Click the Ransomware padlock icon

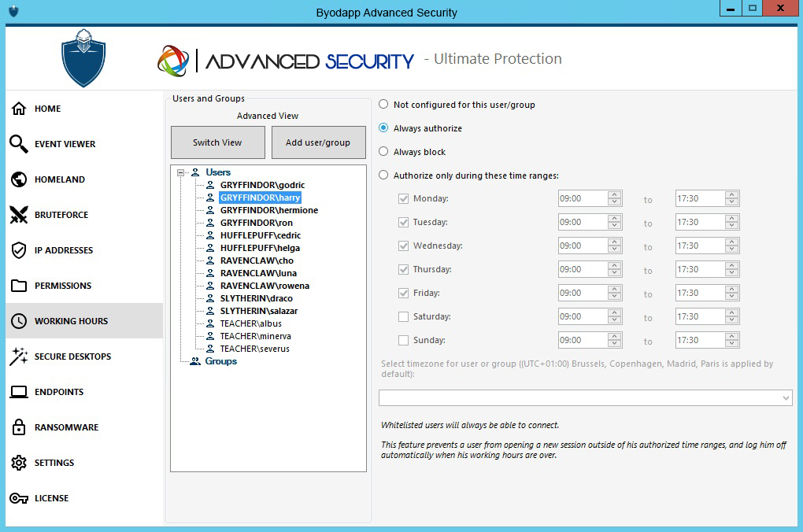(x=19, y=427)
